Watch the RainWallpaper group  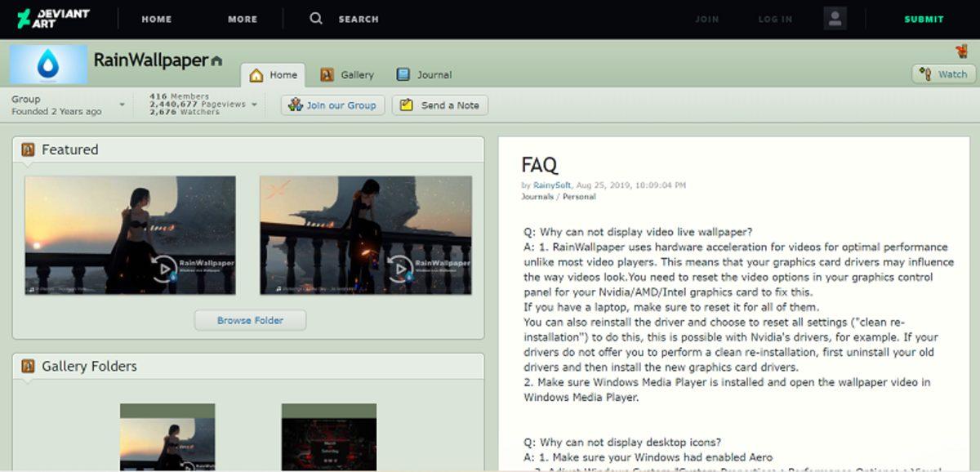[944, 74]
